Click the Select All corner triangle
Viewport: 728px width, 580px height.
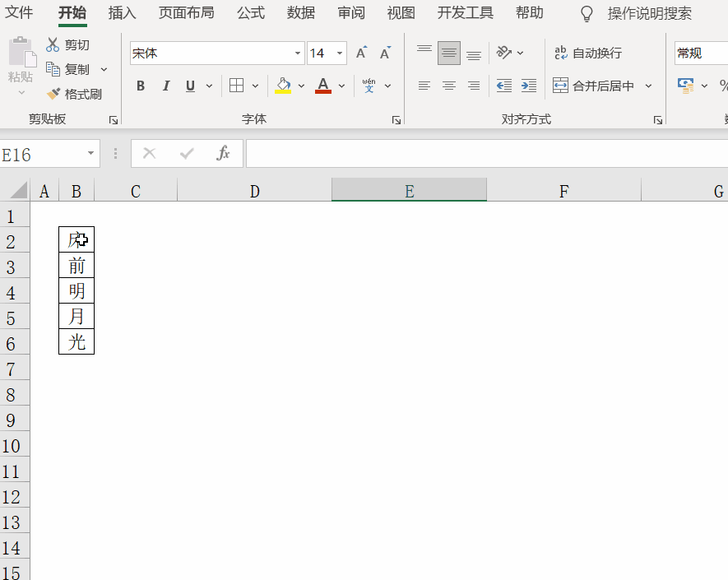(17, 190)
